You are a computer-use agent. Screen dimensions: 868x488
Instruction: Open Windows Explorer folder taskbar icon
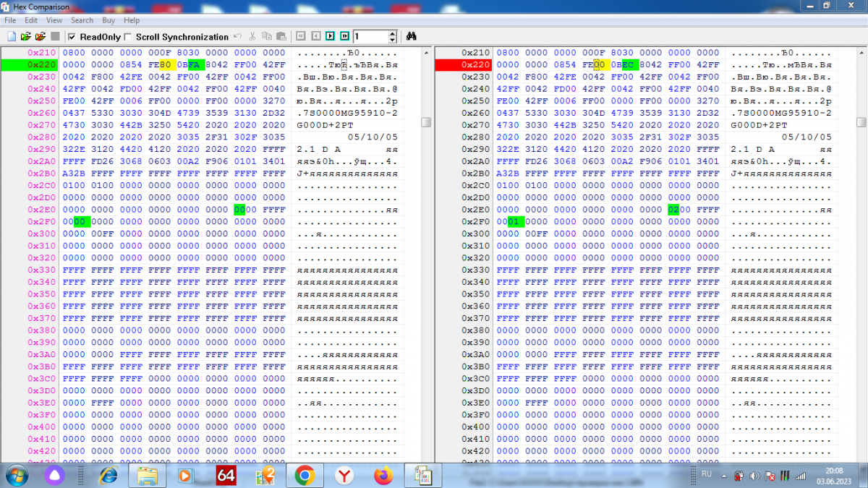(x=148, y=476)
